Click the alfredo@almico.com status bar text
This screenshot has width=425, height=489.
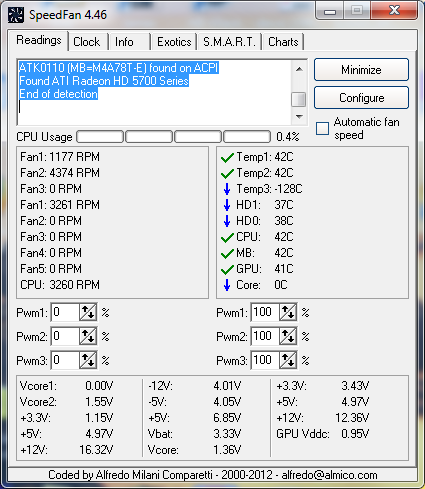click(x=329, y=475)
